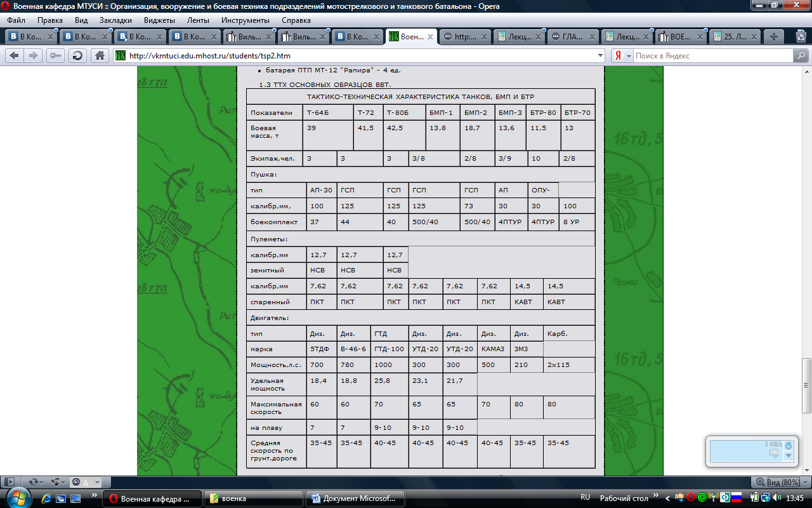Screen dimensions: 812x508
Task: Reload the current page
Action: pos(77,55)
